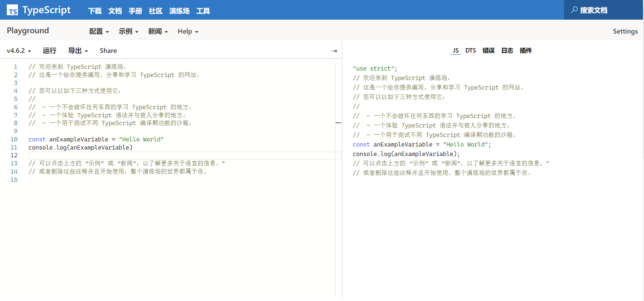Expand the 配置 dropdown menu
The height and width of the screenshot is (301, 644).
(99, 31)
